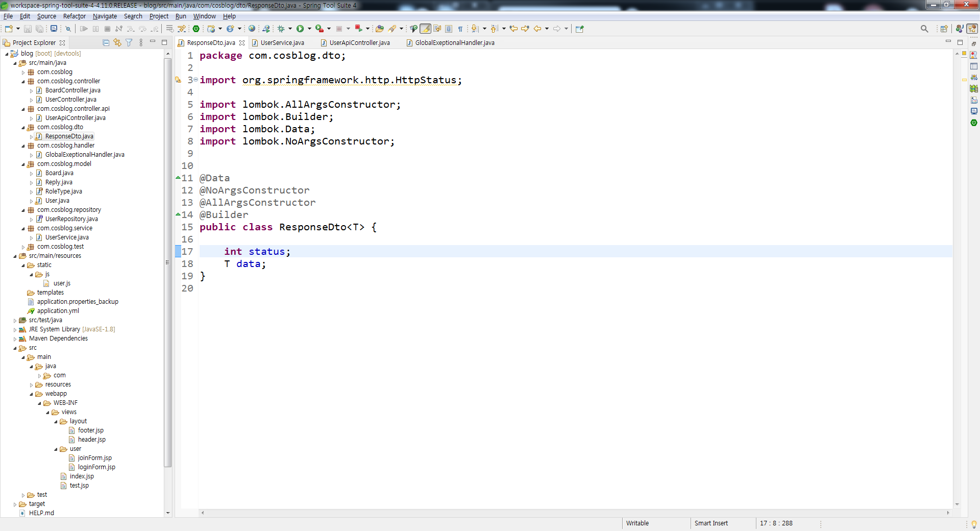Switch to the UserService.java tab
Screen dimensions: 980x531
278,43
